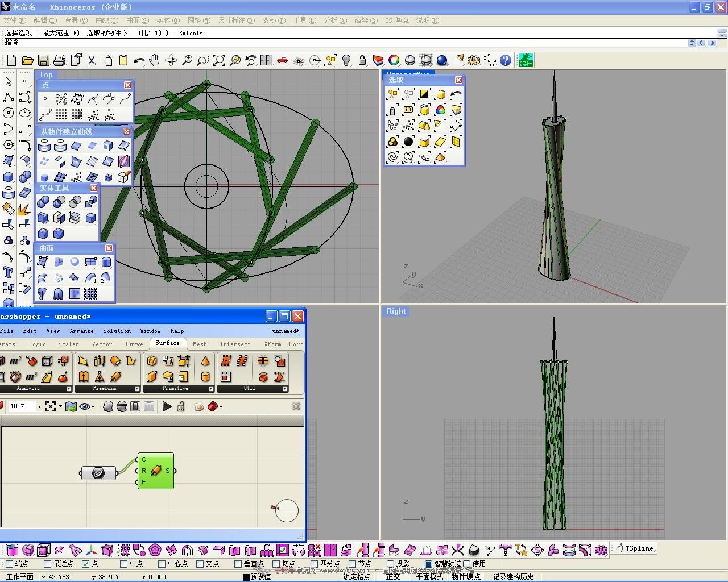Toggle 锁定格点 in the status bar
This screenshot has width=728, height=582.
tap(357, 576)
